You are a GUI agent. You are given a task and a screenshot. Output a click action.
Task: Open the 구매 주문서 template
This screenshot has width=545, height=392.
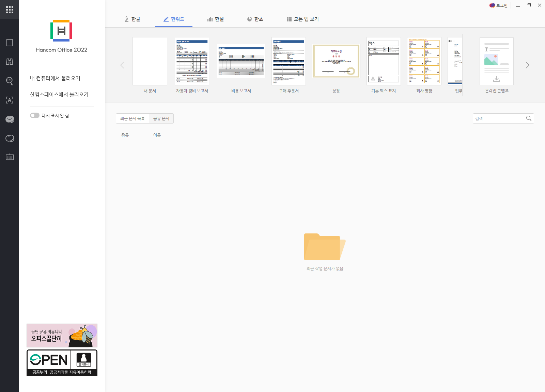click(289, 65)
